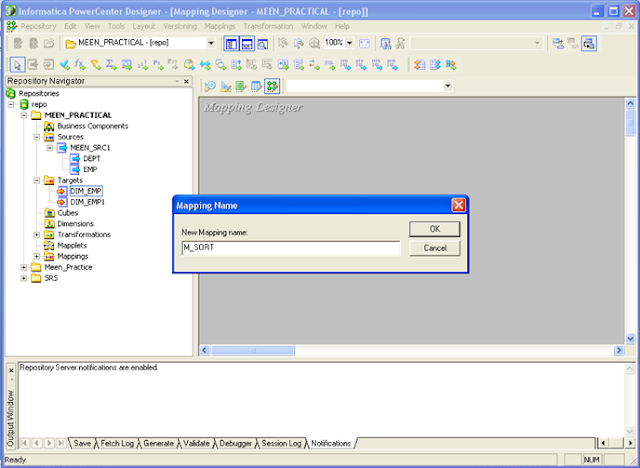This screenshot has height=468, width=640.
Task: Select the DIM_EMP1 target
Action: click(x=87, y=202)
